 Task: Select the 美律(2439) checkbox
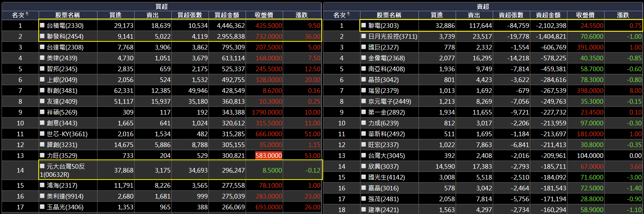coord(43,58)
